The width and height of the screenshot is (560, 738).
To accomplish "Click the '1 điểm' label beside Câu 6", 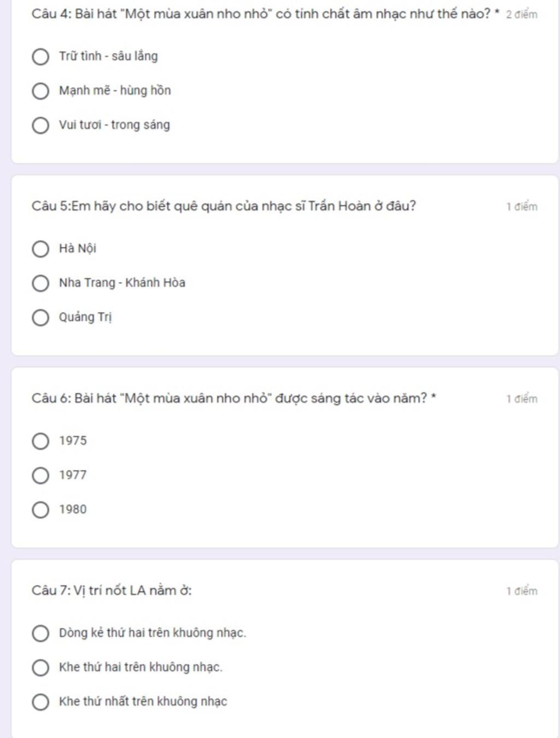I will (x=521, y=399).
